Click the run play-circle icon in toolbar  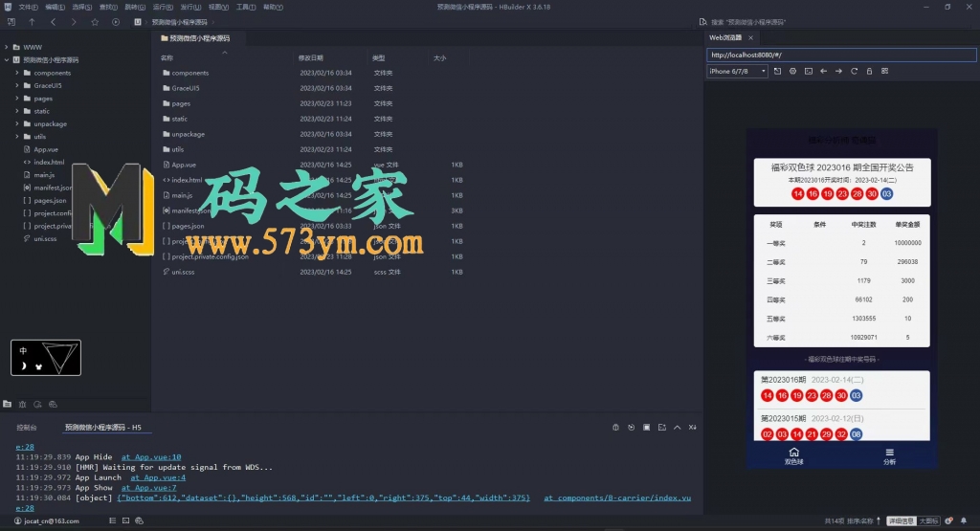(116, 22)
